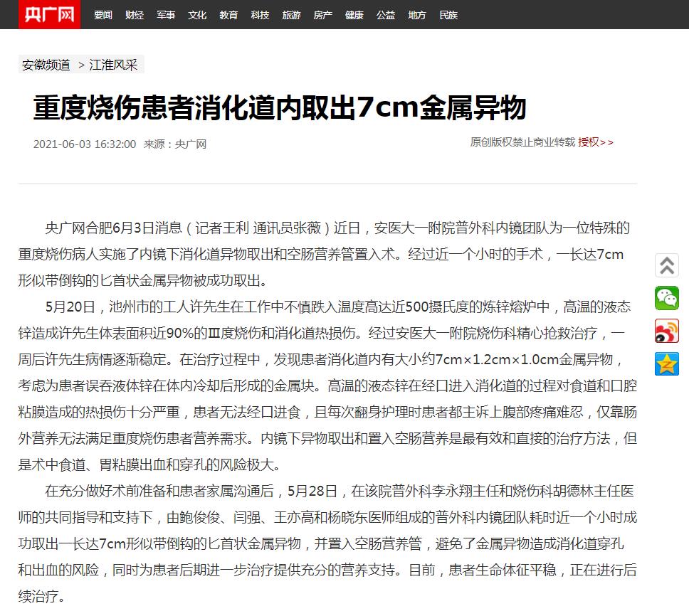
Task: Open the 公益 section
Action: pyautogui.click(x=385, y=15)
